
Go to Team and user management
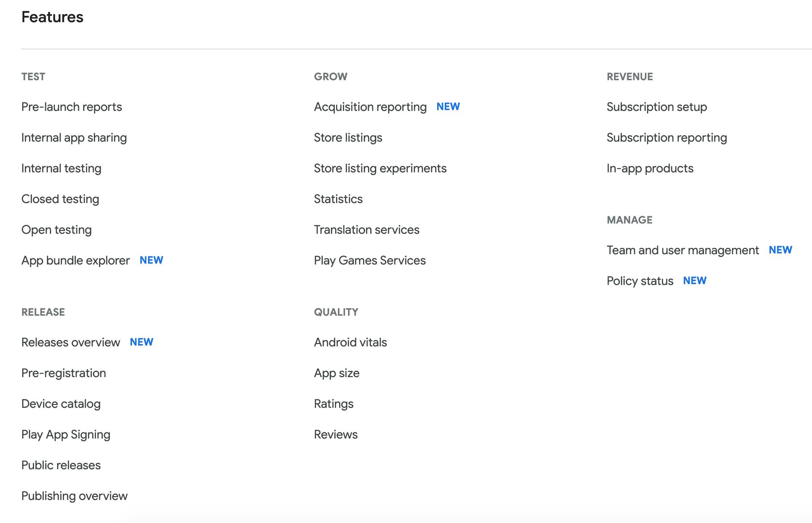coord(682,250)
